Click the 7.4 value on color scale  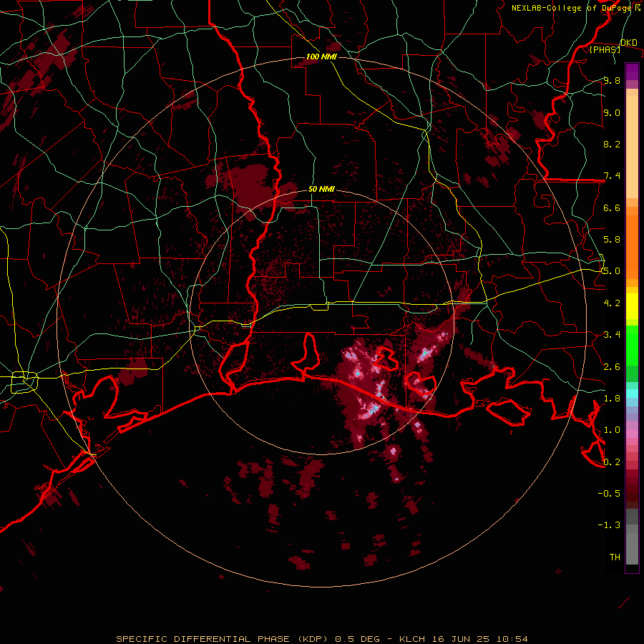click(612, 176)
